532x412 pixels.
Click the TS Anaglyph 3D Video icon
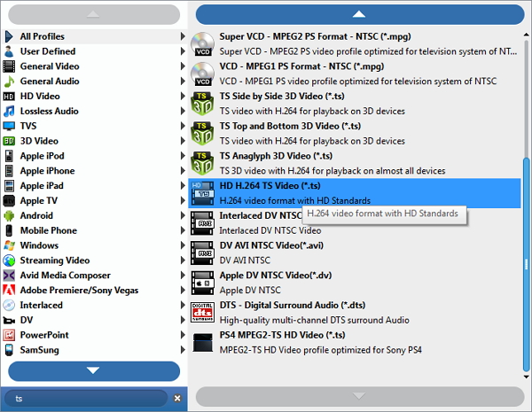202,163
